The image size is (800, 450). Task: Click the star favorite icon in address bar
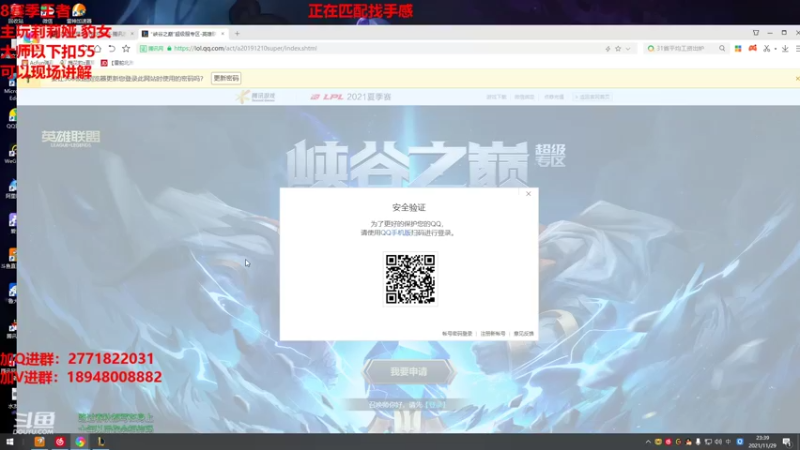coord(618,49)
